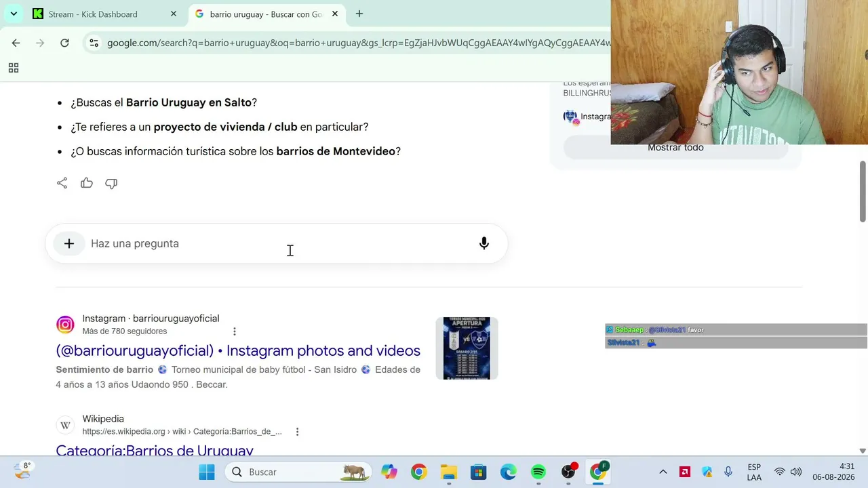Click the page vertical scrollbar thumb
The height and width of the screenshot is (488, 868).
(x=863, y=191)
